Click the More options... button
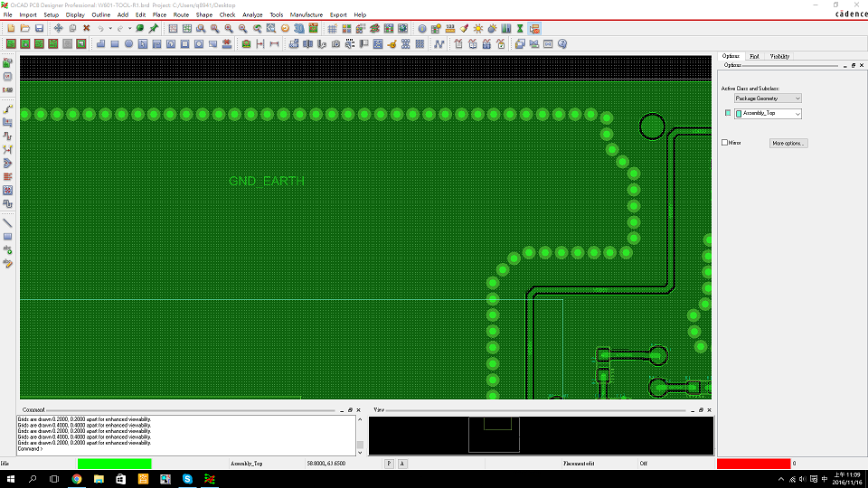868x488 pixels. coord(788,143)
